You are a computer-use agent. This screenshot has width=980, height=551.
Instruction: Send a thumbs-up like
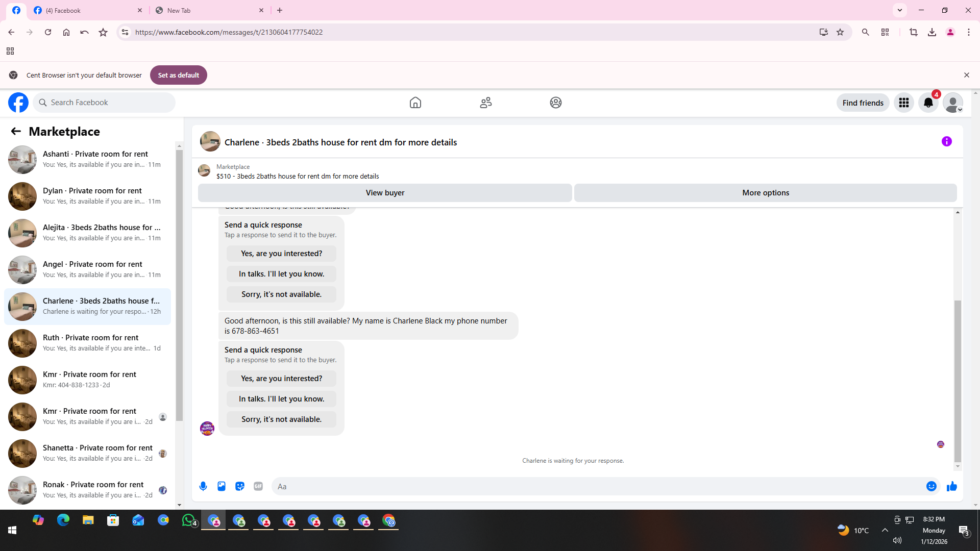click(951, 486)
